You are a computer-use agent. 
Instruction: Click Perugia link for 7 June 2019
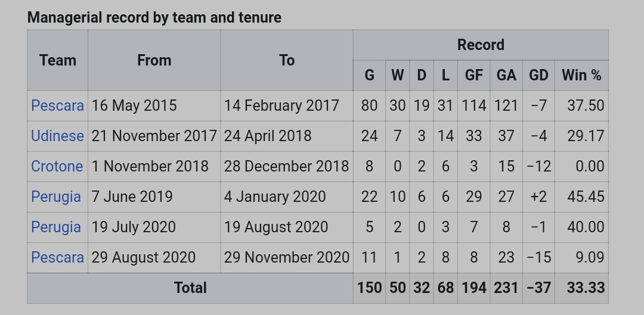pos(55,197)
